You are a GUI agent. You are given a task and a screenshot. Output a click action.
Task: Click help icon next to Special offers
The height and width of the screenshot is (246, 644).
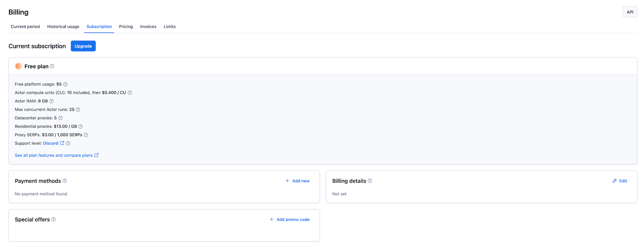pyautogui.click(x=54, y=220)
